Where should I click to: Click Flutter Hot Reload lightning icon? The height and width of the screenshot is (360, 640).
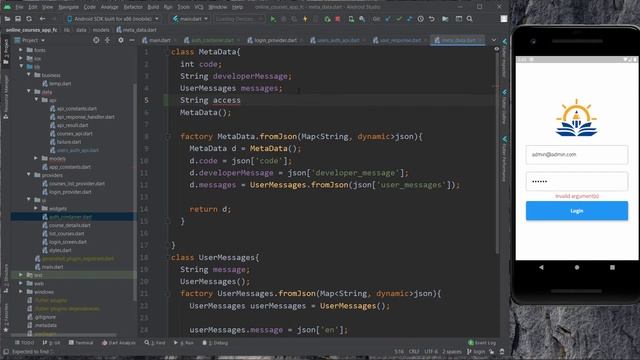tap(305, 19)
